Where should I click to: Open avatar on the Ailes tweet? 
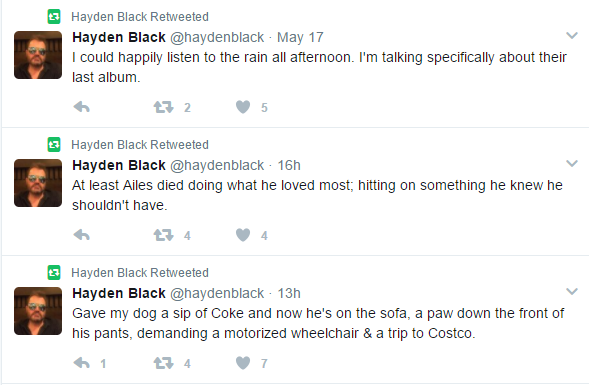point(38,183)
